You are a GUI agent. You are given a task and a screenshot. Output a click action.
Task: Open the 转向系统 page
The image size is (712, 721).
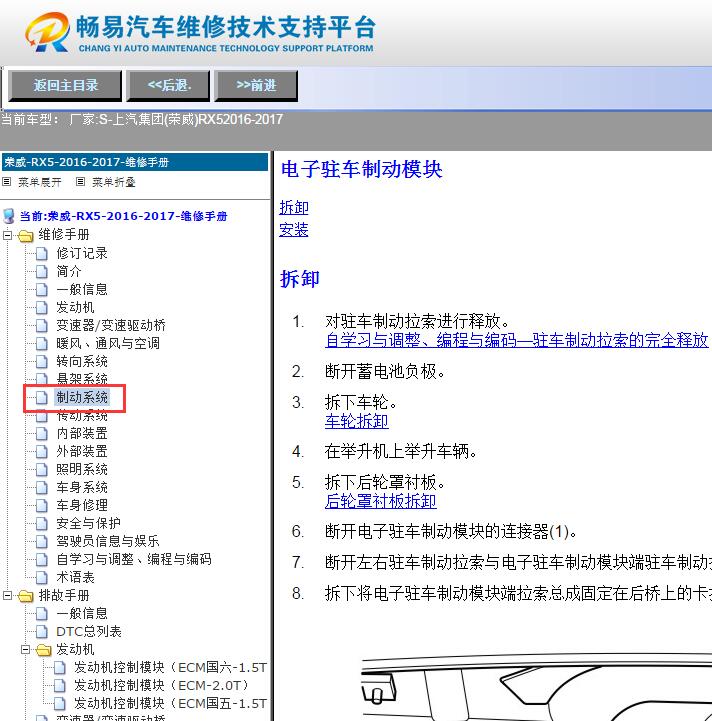[x=82, y=361]
